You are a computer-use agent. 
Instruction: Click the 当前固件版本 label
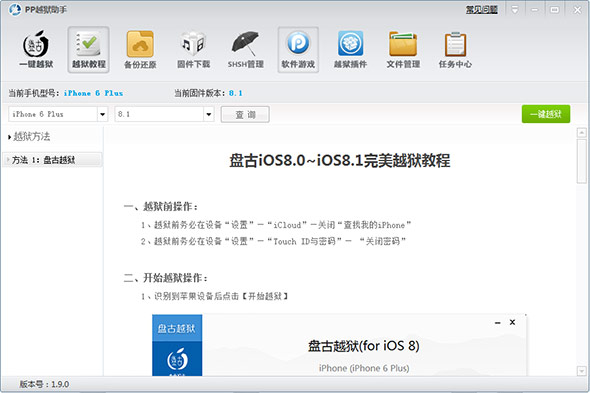[x=199, y=93]
